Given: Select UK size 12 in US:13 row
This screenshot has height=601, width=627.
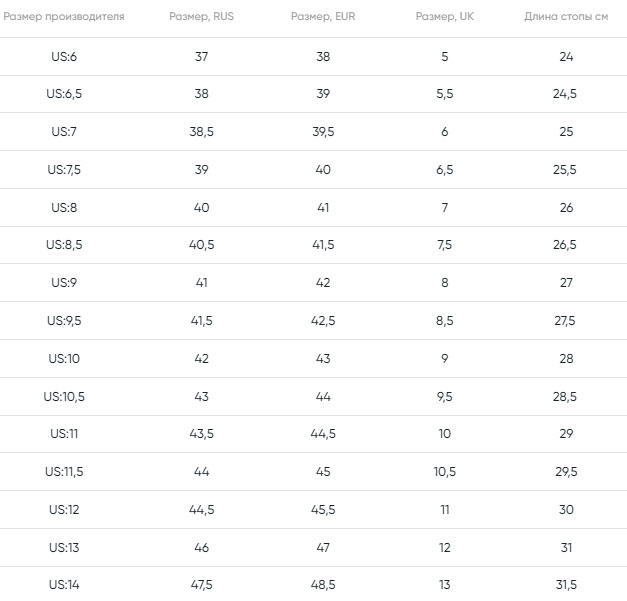Looking at the screenshot, I should pos(444,547).
